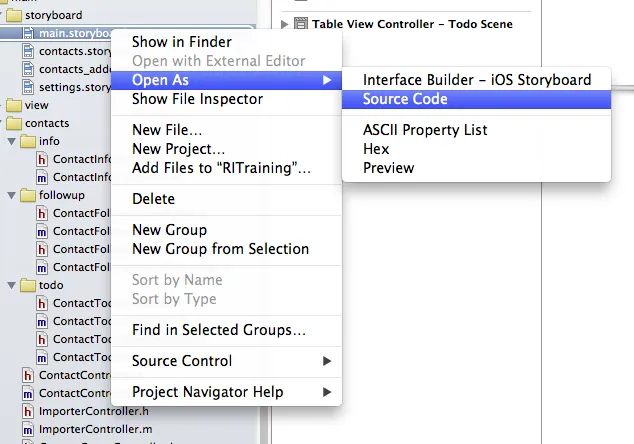The width and height of the screenshot is (634, 444).
Task: Click the ImporterController.m implementation file icon
Action: coord(27,429)
